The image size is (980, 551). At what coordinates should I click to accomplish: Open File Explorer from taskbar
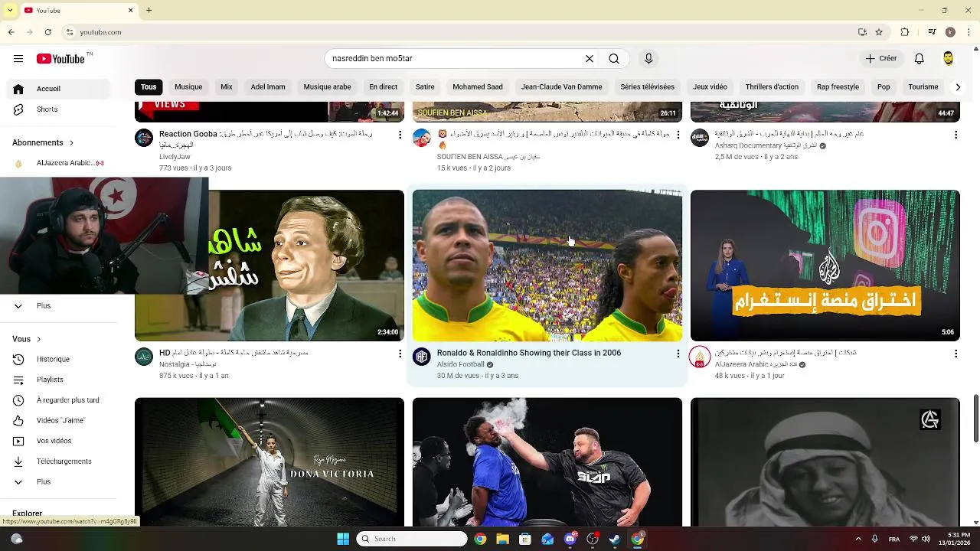pos(502,539)
